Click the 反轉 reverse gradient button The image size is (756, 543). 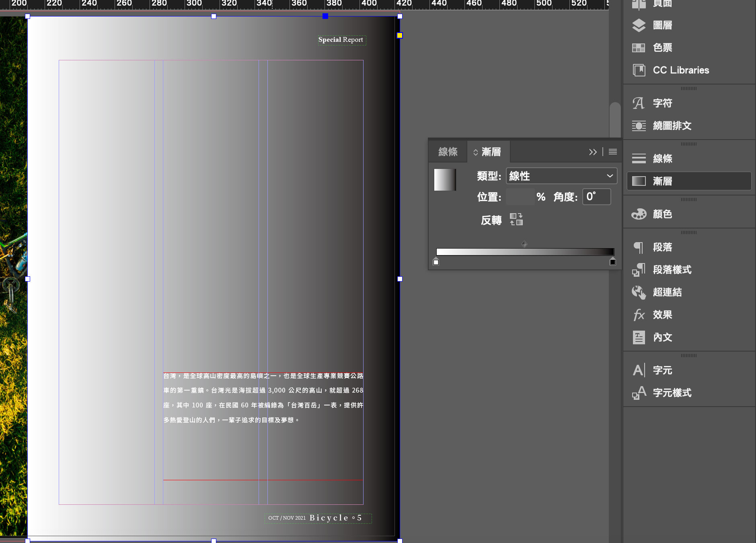516,220
